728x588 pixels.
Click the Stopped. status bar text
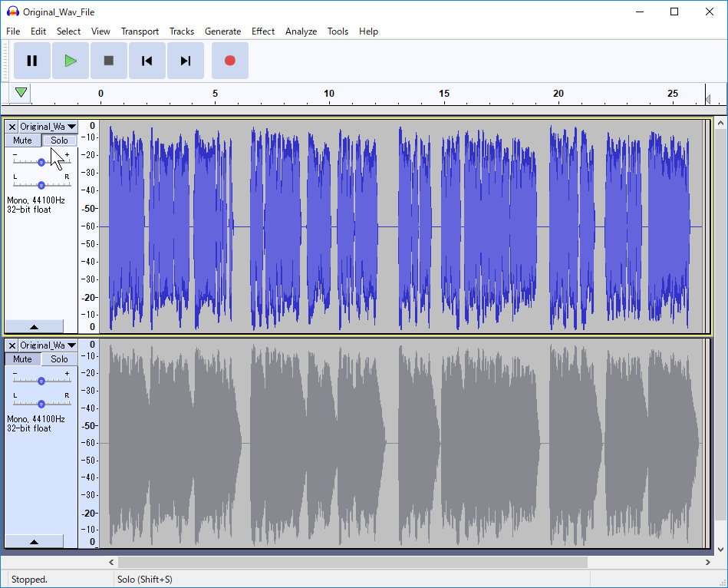29,580
